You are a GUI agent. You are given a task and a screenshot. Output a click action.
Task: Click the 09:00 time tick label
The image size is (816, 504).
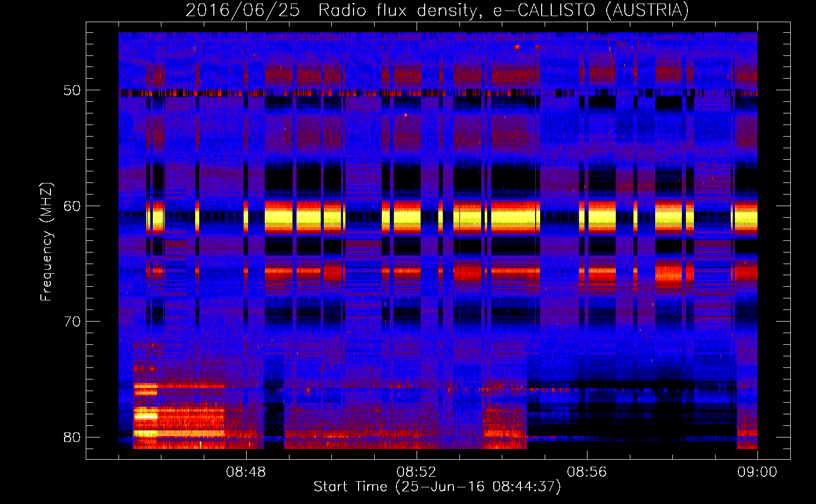757,472
